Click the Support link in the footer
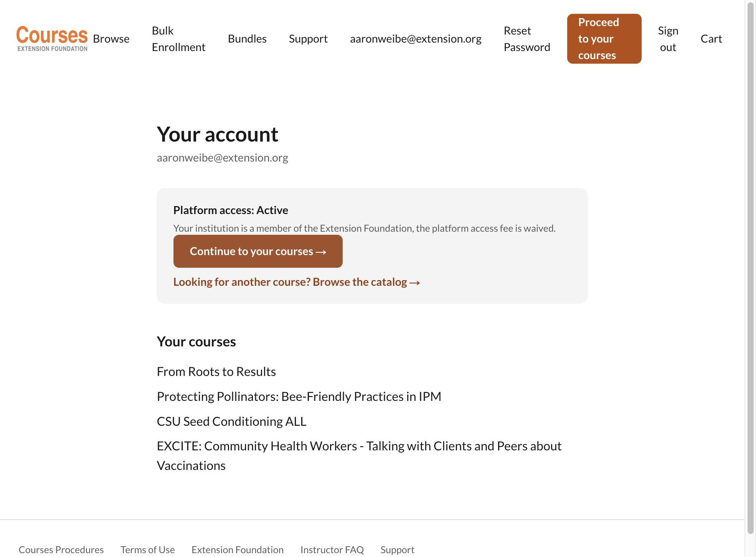756x557 pixels. tap(397, 550)
